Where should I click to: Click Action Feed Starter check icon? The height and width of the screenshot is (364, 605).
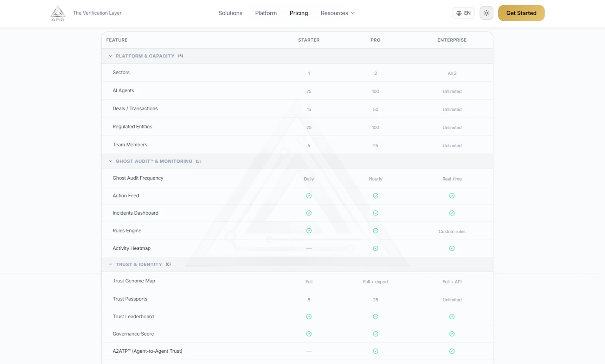click(x=309, y=196)
